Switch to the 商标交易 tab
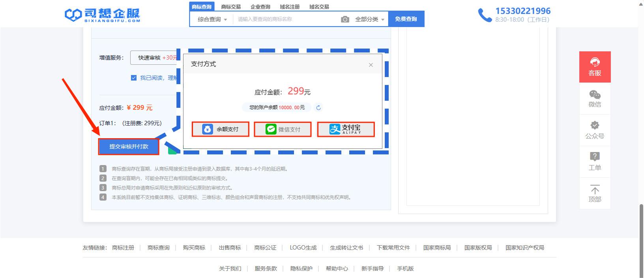Viewport: 644px width, 278px height. point(231,7)
